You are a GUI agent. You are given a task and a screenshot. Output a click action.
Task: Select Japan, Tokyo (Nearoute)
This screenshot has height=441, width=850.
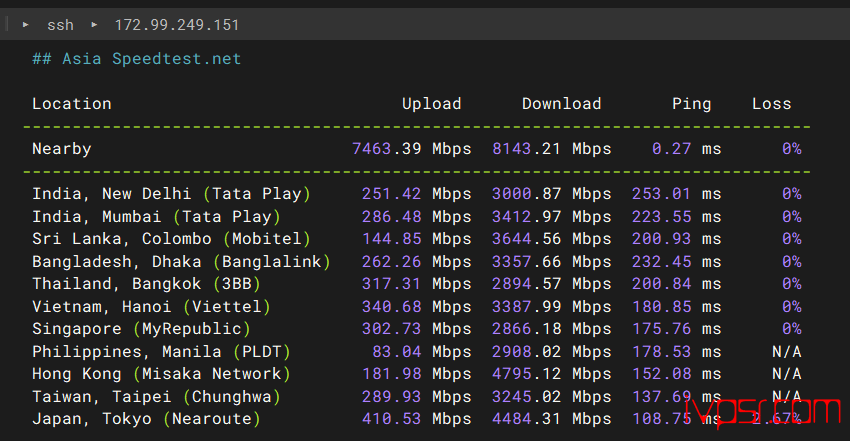tap(146, 419)
